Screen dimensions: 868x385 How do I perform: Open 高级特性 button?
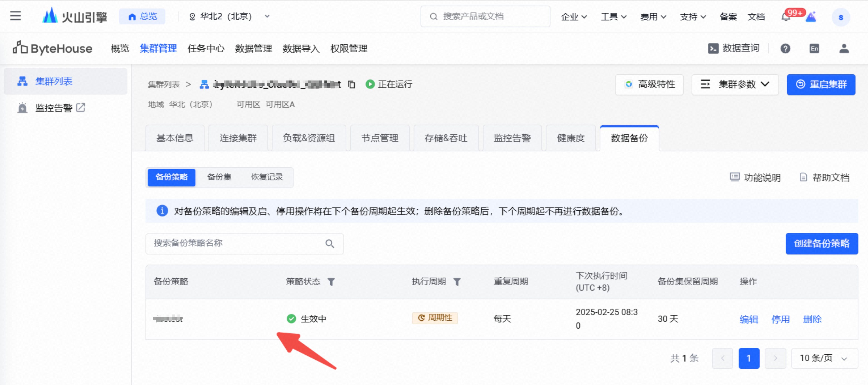649,84
